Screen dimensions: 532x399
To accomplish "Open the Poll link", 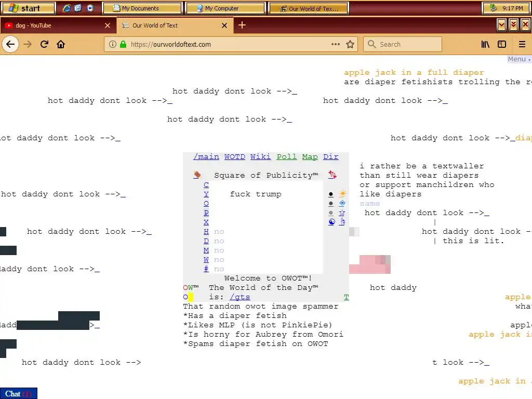I will coord(286,156).
